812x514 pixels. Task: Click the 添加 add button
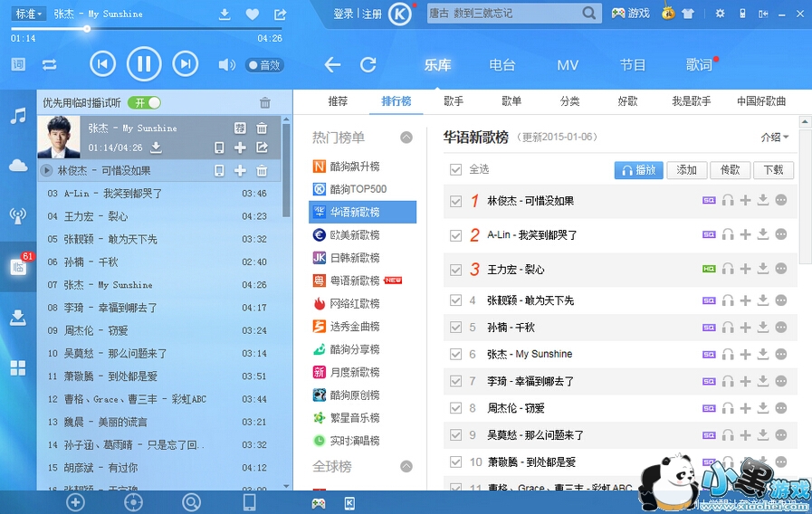point(687,170)
